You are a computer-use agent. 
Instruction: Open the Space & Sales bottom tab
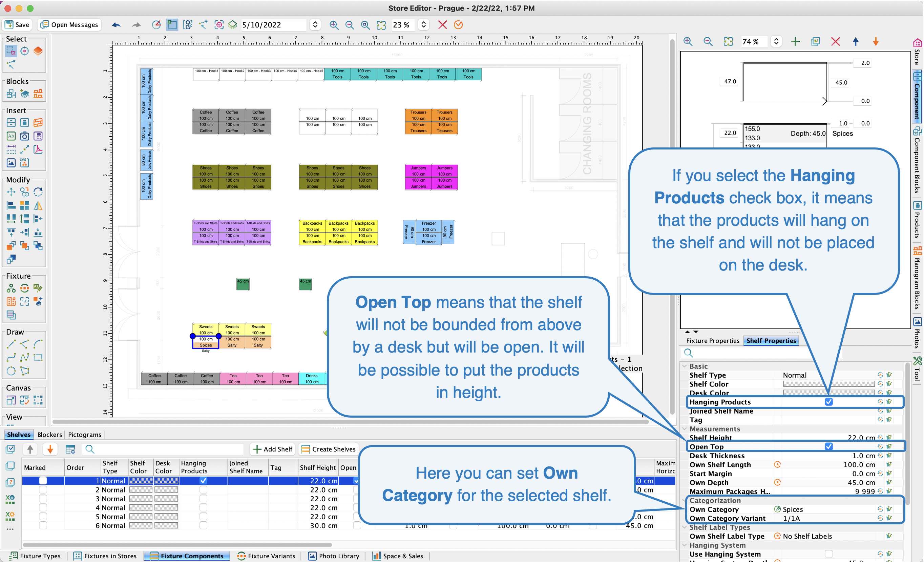pyautogui.click(x=398, y=556)
